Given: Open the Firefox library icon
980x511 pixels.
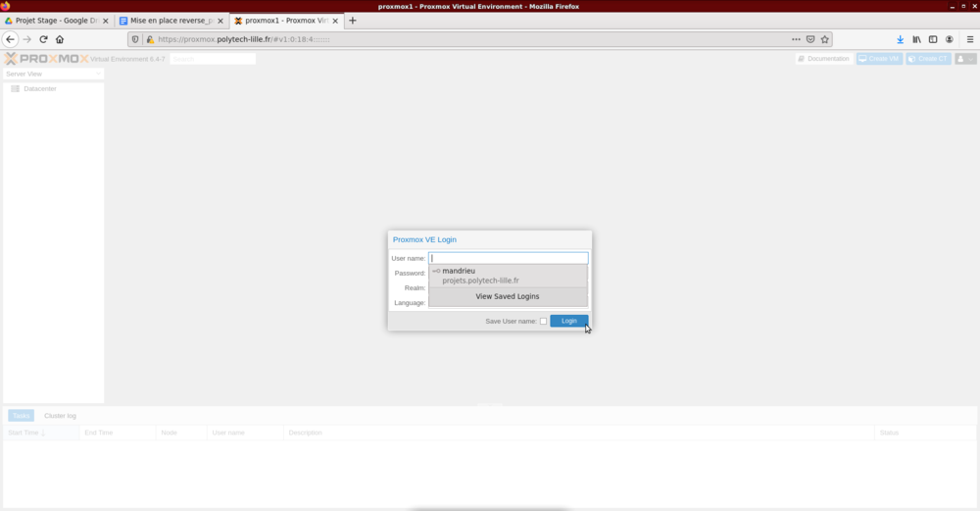Looking at the screenshot, I should (x=916, y=39).
